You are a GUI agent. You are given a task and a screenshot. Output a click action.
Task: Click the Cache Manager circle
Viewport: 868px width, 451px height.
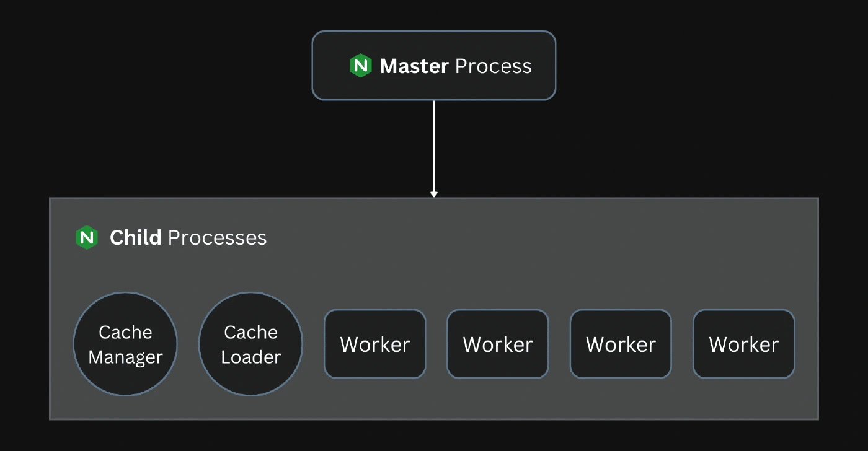(x=125, y=344)
